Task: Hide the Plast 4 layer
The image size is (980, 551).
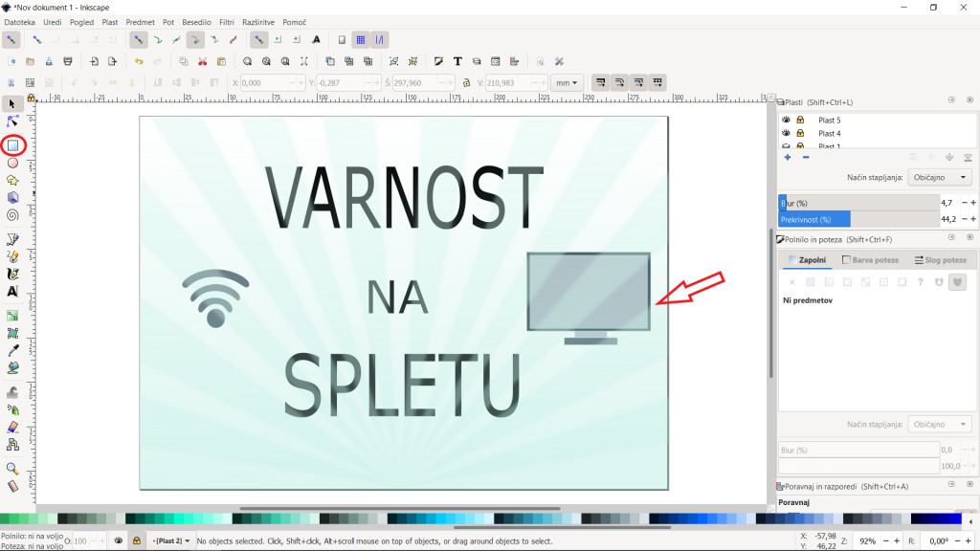Action: point(787,133)
